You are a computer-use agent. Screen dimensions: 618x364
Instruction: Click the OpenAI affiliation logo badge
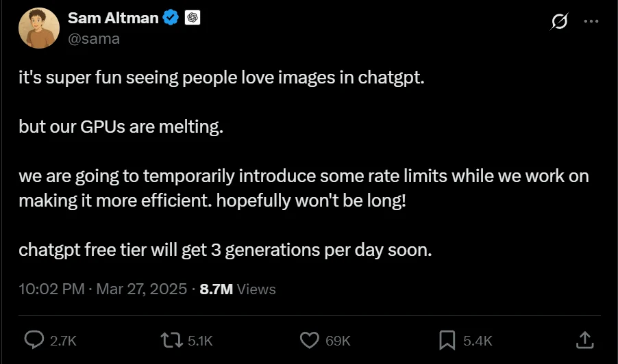192,18
